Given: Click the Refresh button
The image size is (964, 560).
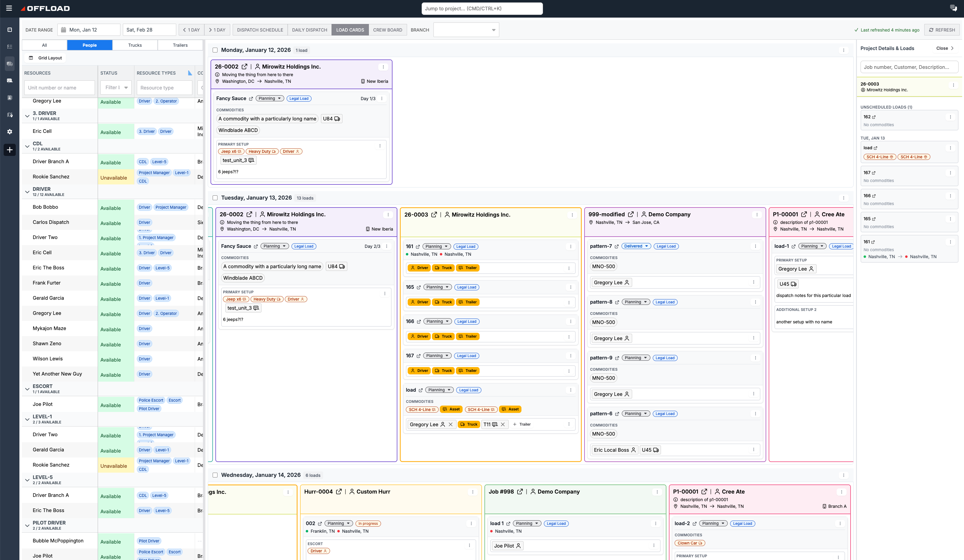Looking at the screenshot, I should click(x=942, y=30).
